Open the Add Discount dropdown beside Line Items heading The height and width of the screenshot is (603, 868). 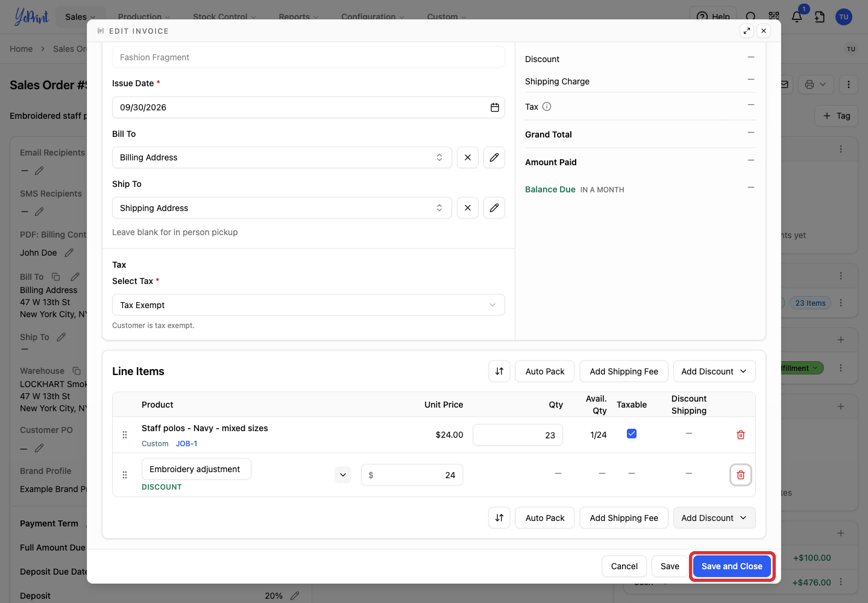[714, 371]
